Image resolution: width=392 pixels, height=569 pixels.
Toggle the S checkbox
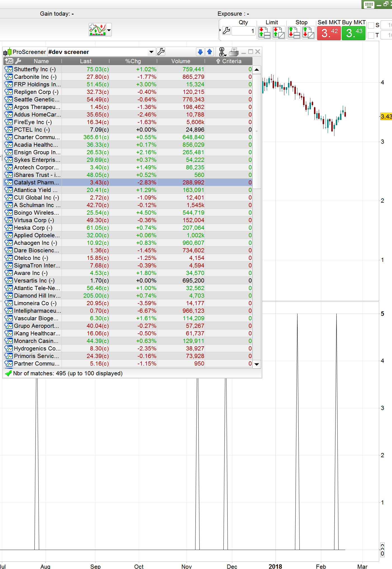pyautogui.click(x=371, y=25)
